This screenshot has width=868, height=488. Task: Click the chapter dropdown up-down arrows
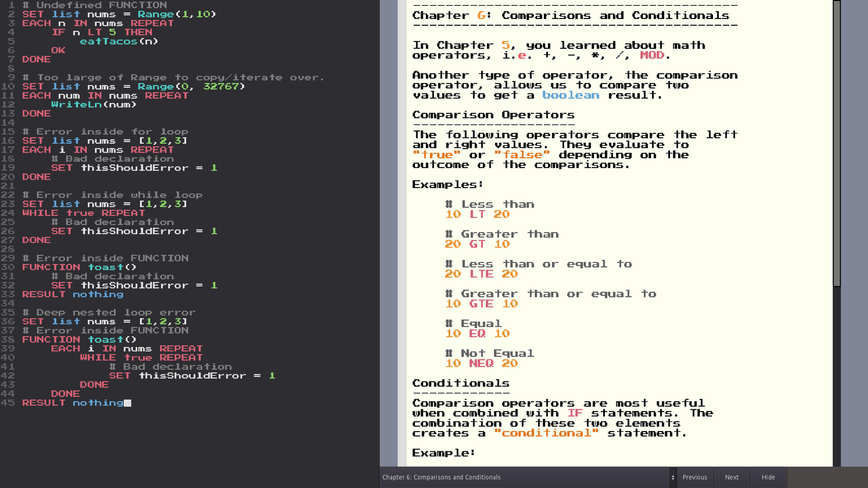point(673,477)
